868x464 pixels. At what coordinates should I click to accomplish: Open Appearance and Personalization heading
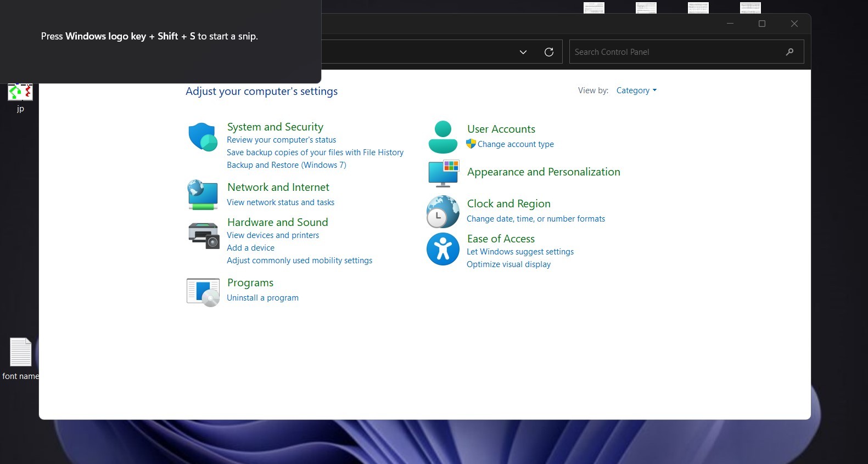544,172
